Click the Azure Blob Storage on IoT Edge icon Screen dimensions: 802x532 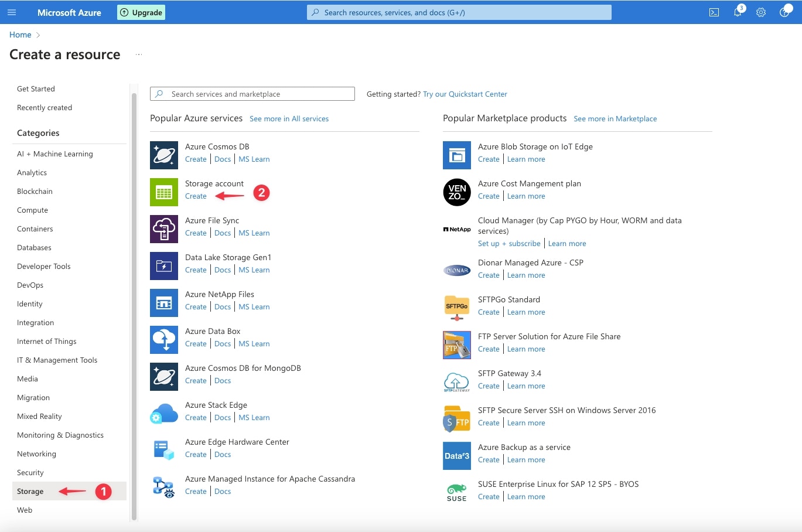[x=457, y=155]
